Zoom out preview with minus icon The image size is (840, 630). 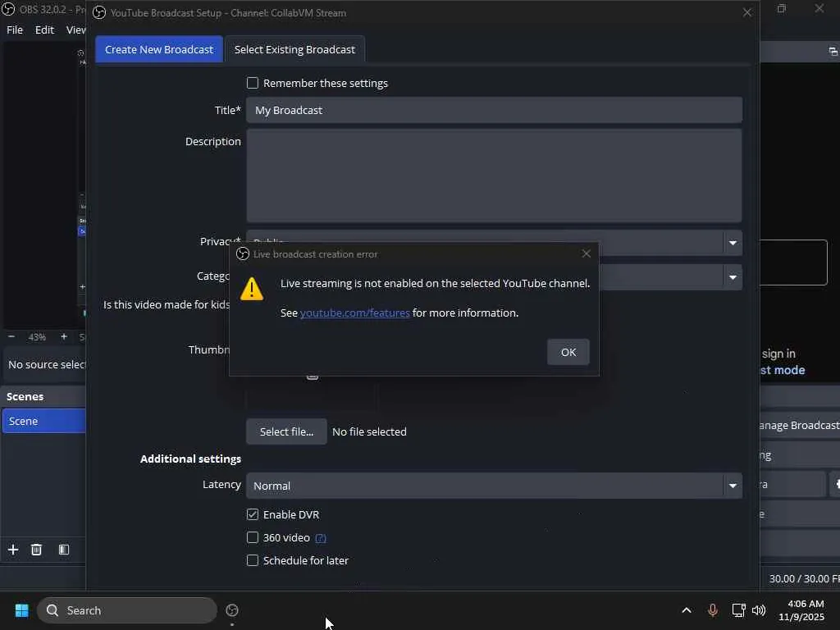click(x=11, y=337)
